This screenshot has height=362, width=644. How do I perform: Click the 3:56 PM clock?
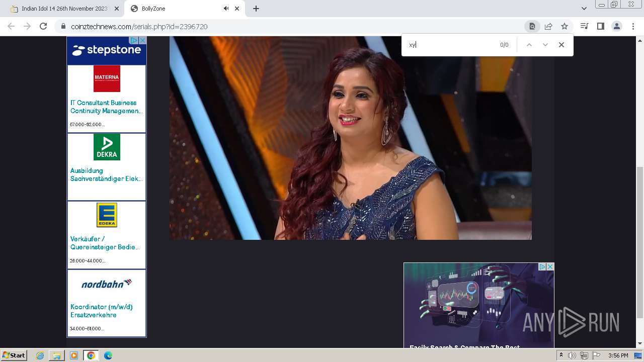coord(618,355)
